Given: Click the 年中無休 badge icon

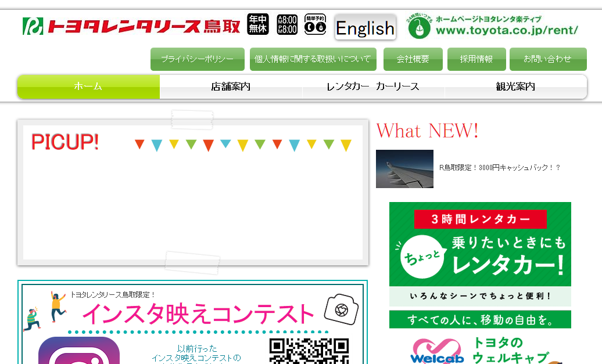Looking at the screenshot, I should (257, 24).
